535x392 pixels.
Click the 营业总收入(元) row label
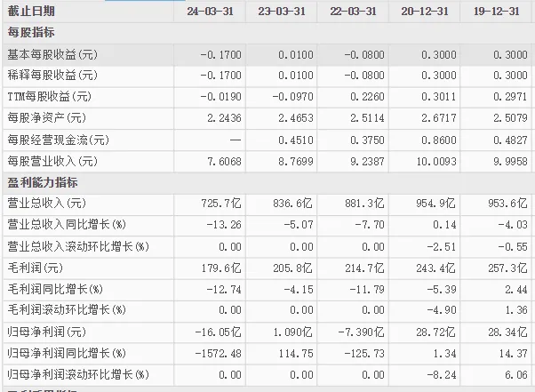[46, 204]
